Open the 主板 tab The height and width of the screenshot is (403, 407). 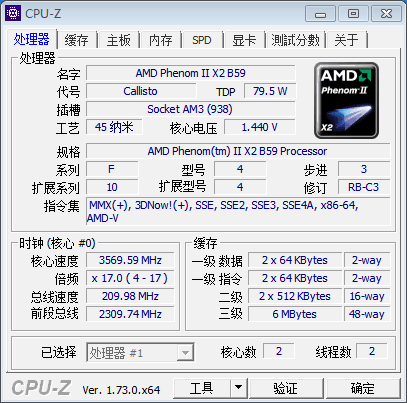point(118,40)
